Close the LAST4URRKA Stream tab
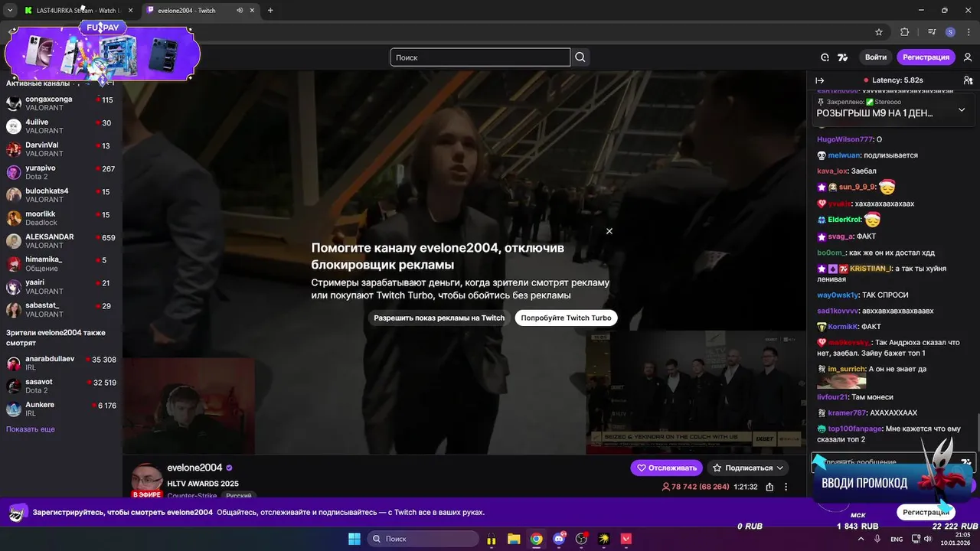Viewport: 980px width, 551px height. tap(130, 11)
